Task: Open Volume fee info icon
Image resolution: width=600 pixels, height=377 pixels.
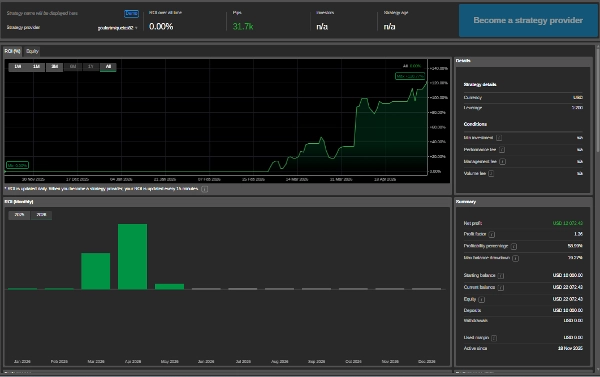Action: click(491, 173)
